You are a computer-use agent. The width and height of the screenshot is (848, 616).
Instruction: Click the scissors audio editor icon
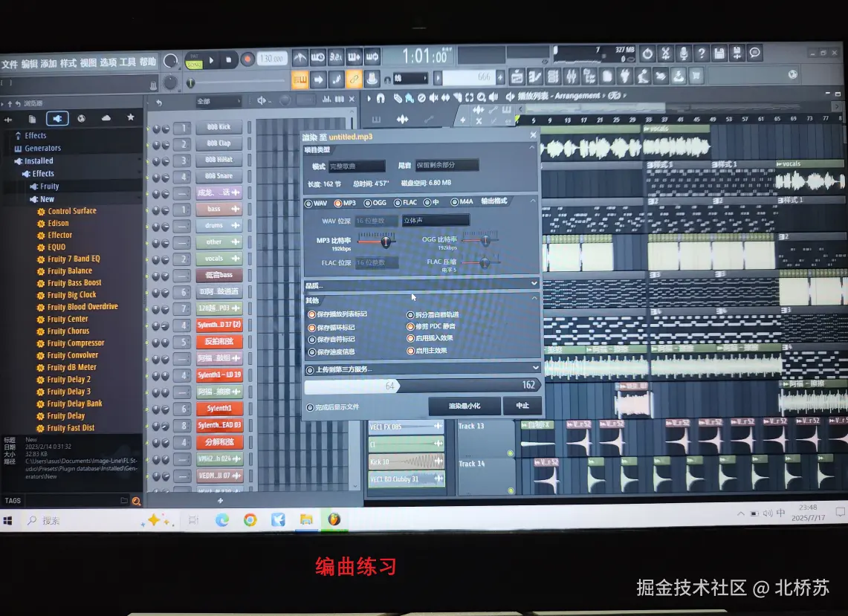(665, 54)
